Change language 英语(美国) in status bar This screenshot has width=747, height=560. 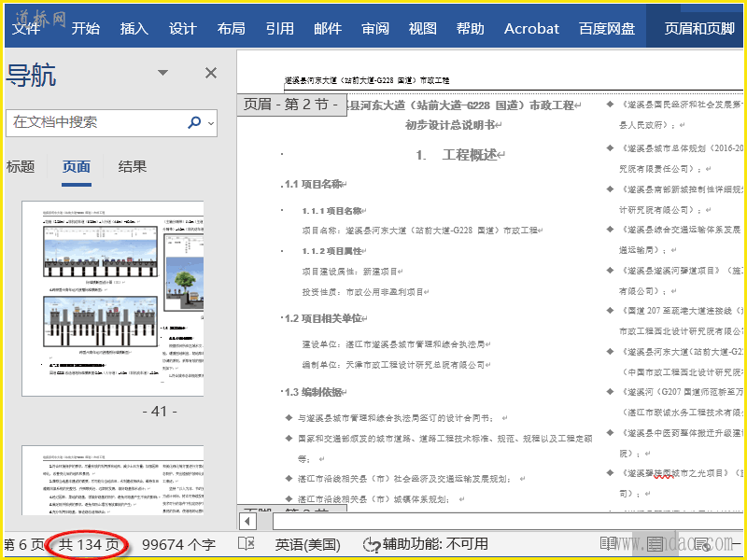coord(308,544)
